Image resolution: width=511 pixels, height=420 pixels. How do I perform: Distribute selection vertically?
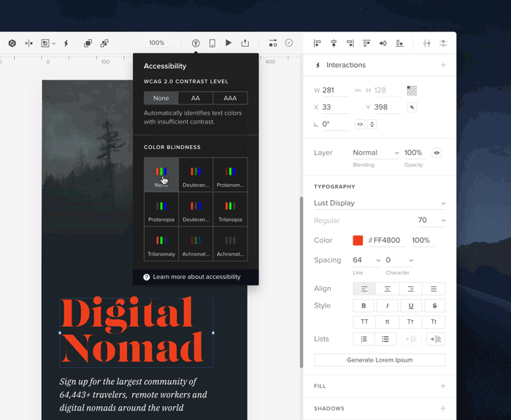pyautogui.click(x=443, y=43)
